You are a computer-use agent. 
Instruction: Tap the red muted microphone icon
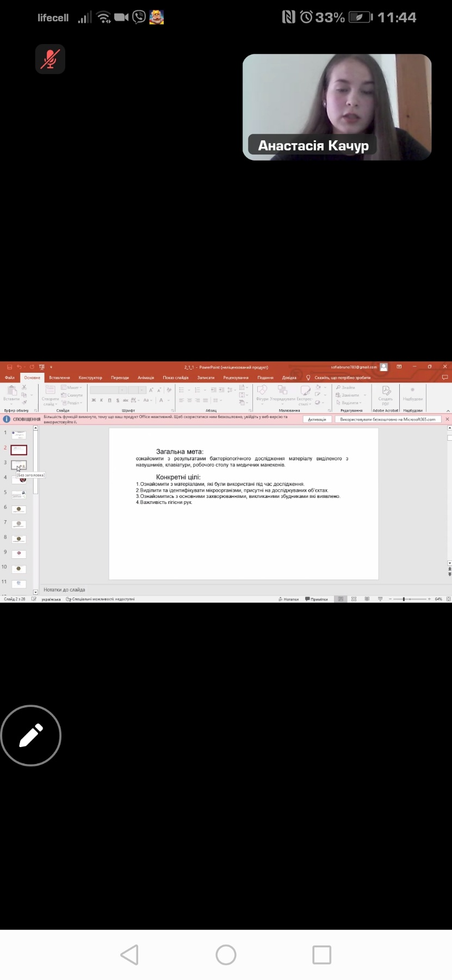pyautogui.click(x=50, y=59)
